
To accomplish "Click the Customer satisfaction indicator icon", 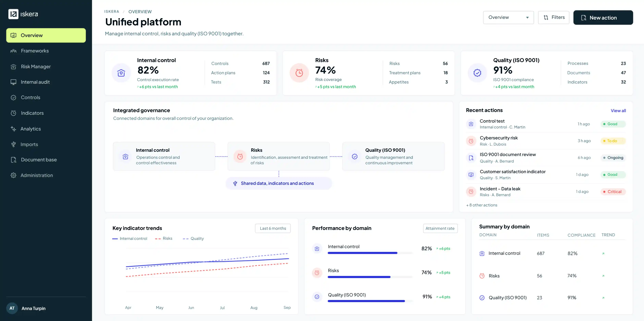I will pos(471,175).
